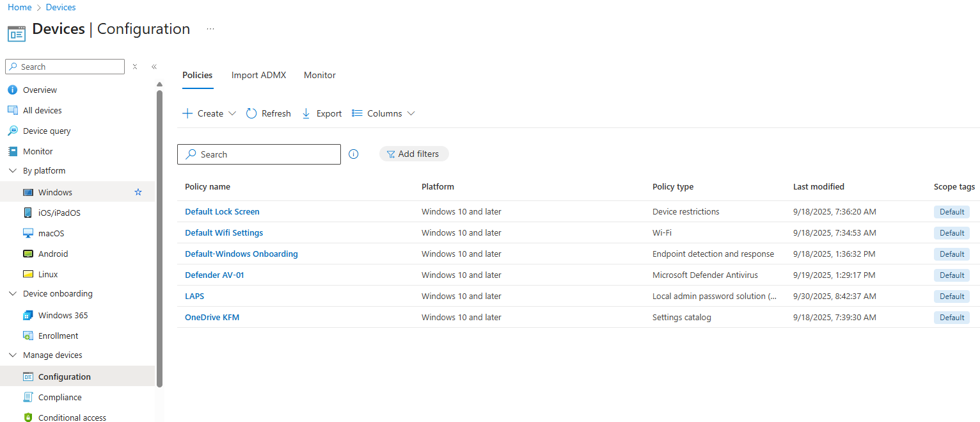
Task: Switch to the Import ADMX tab
Action: tap(258, 75)
